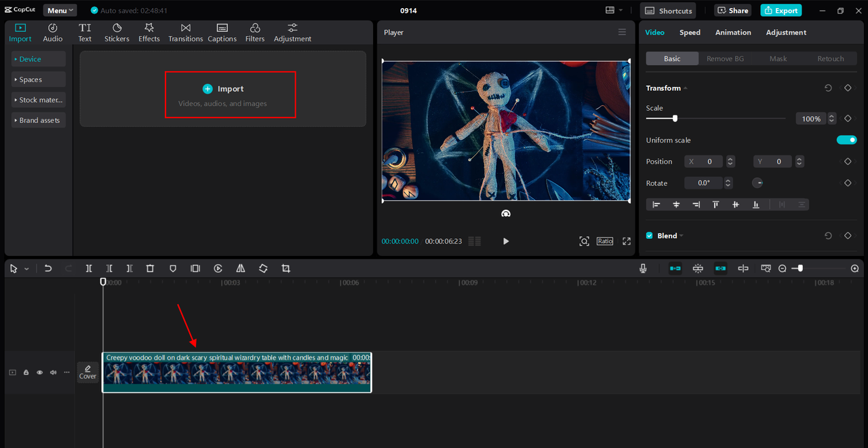The width and height of the screenshot is (868, 448).
Task: Click the Scale slider handle
Action: (x=675, y=119)
